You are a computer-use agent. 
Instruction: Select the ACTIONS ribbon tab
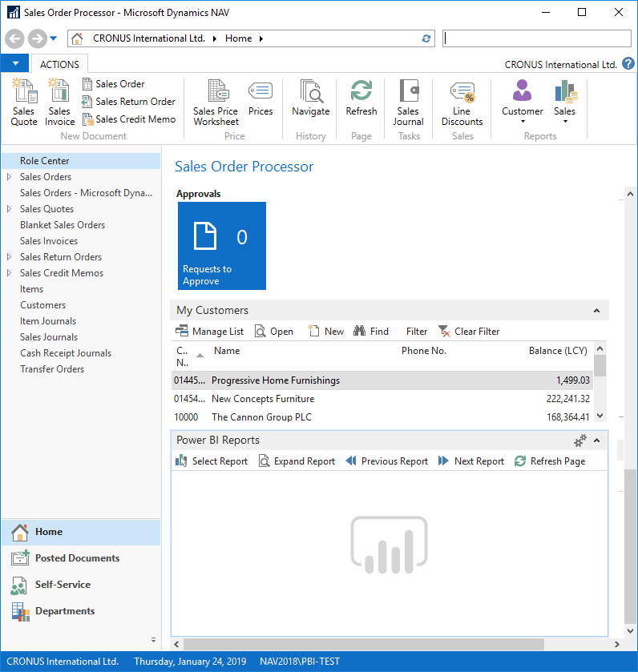(59, 64)
